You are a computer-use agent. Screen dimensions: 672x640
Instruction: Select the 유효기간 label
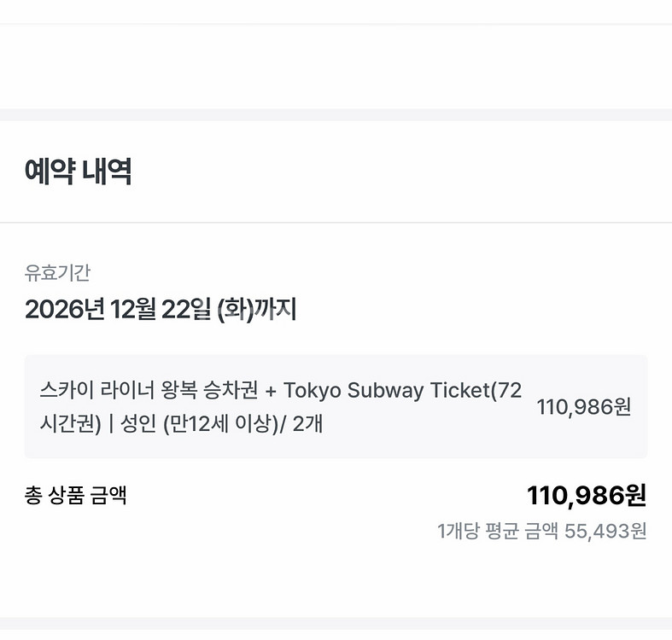(57, 273)
